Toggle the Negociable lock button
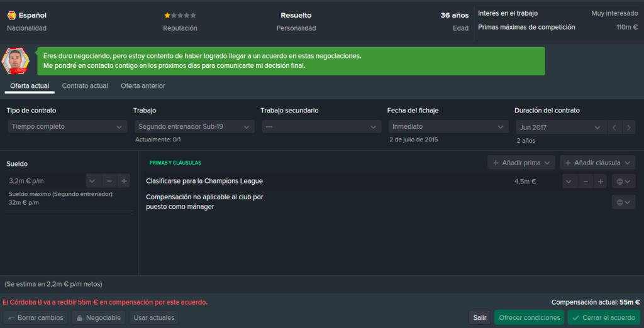Screen dimensions: 644x328 (99, 317)
